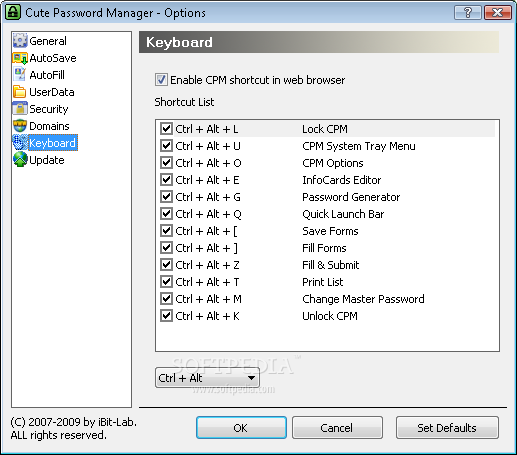The image size is (517, 455).
Task: Click the green padlock title bar icon
Action: pyautogui.click(x=13, y=12)
